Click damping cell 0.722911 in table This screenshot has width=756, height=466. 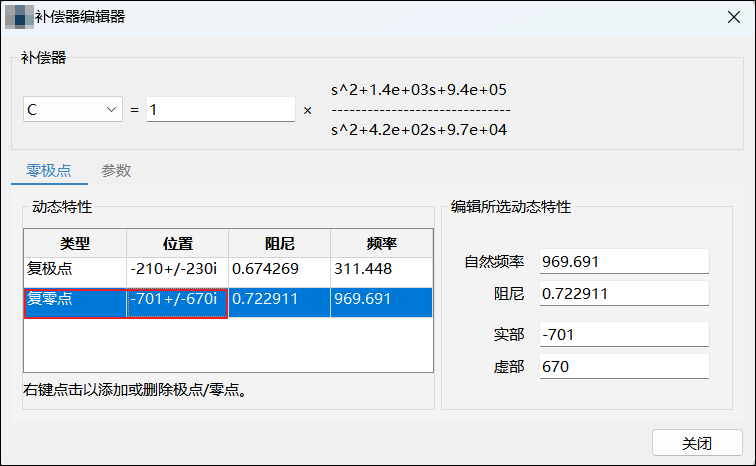click(x=279, y=300)
